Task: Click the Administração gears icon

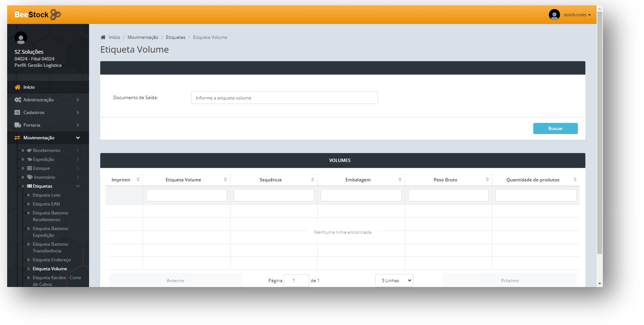Action: click(18, 100)
